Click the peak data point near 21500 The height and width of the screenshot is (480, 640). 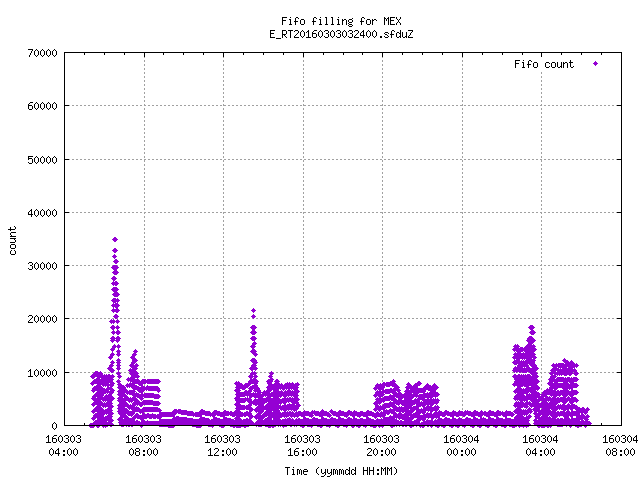253,311
